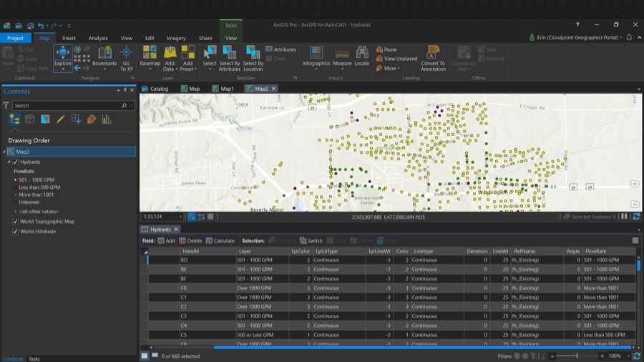Collapse the Map2 tree node
644x362 pixels.
(4, 152)
